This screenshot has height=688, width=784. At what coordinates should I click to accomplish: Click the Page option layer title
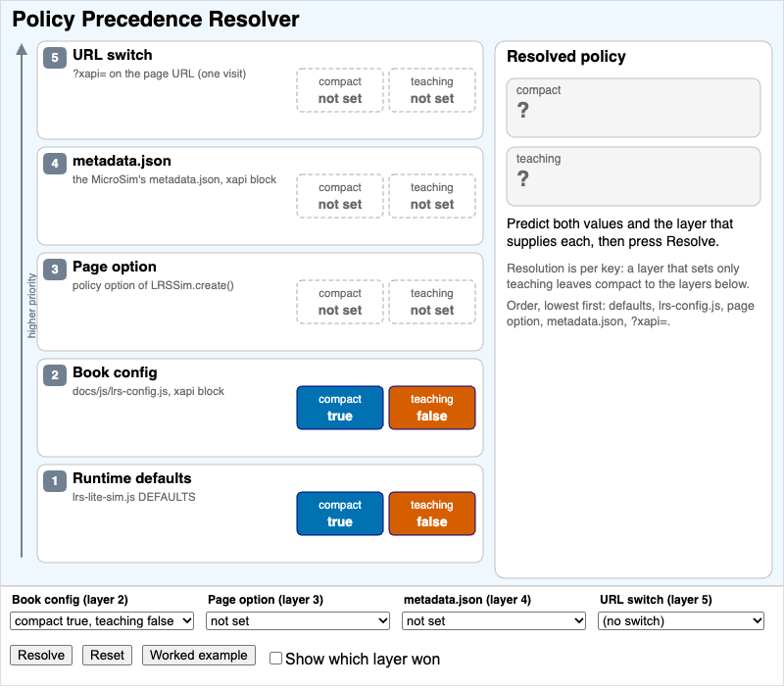click(115, 267)
